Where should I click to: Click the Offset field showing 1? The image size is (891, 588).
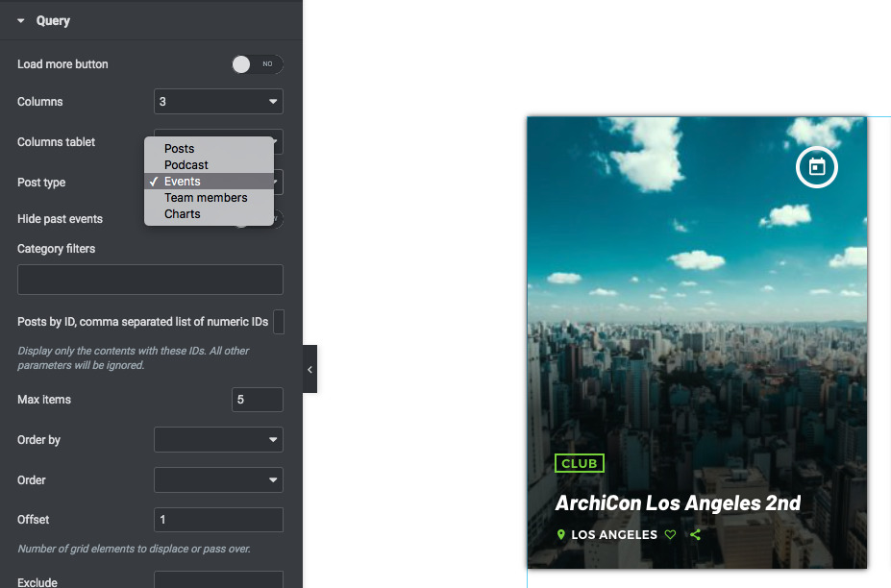click(218, 520)
